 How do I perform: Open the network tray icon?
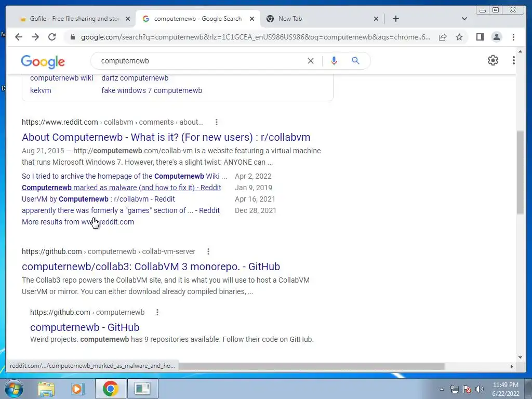pyautogui.click(x=454, y=389)
